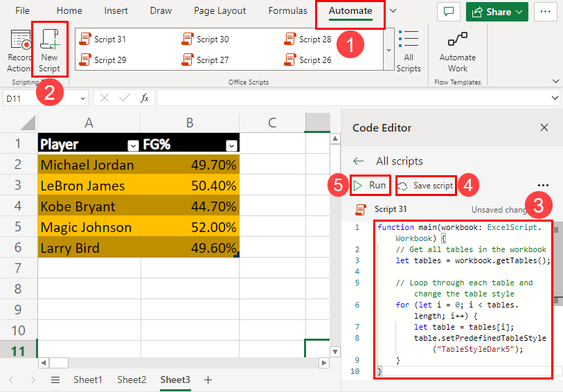This screenshot has width=563, height=392.
Task: Open Script 28 from the gallery
Action: (308, 39)
